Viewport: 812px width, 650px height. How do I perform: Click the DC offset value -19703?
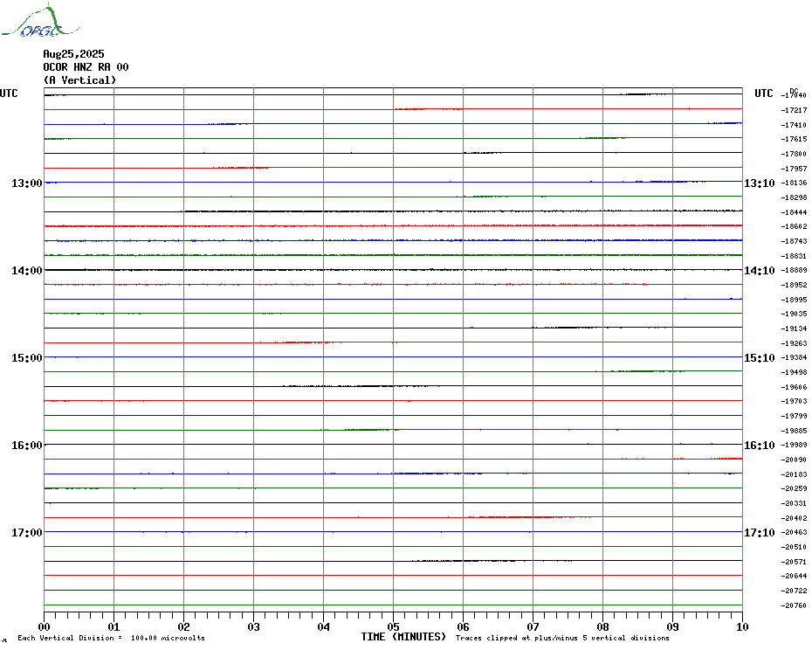(x=794, y=402)
